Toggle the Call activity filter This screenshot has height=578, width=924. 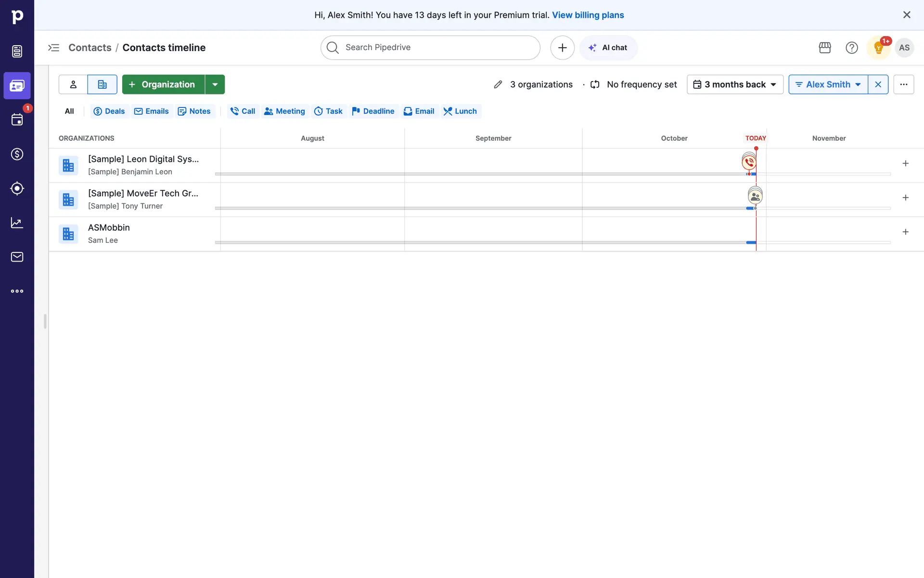coord(243,111)
